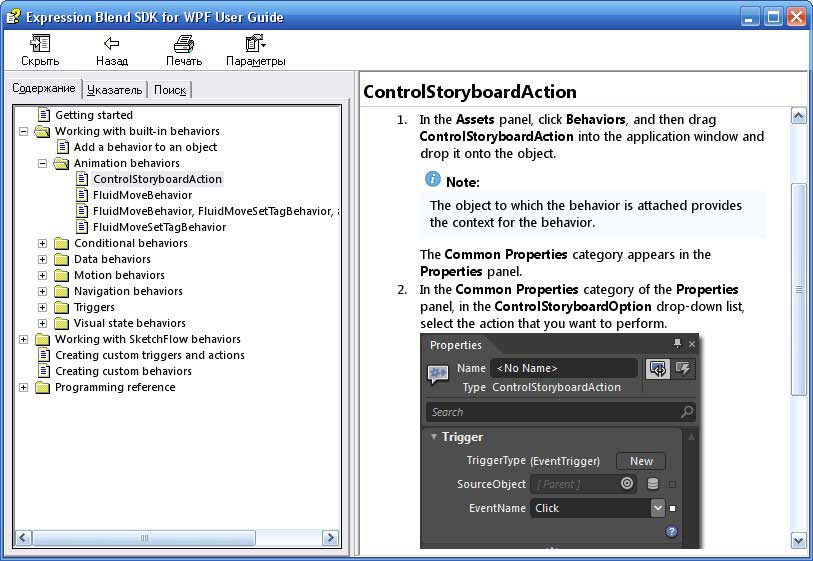
Task: Click the Скрыть (Hide) toolbar icon
Action: click(40, 44)
